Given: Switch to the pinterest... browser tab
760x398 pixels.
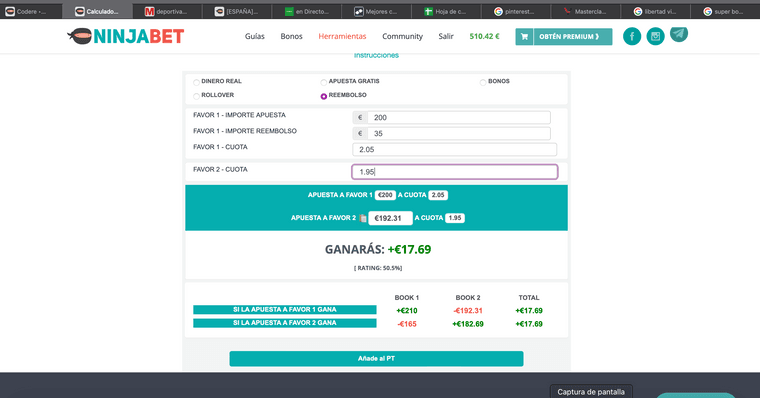Looking at the screenshot, I should click(x=516, y=11).
